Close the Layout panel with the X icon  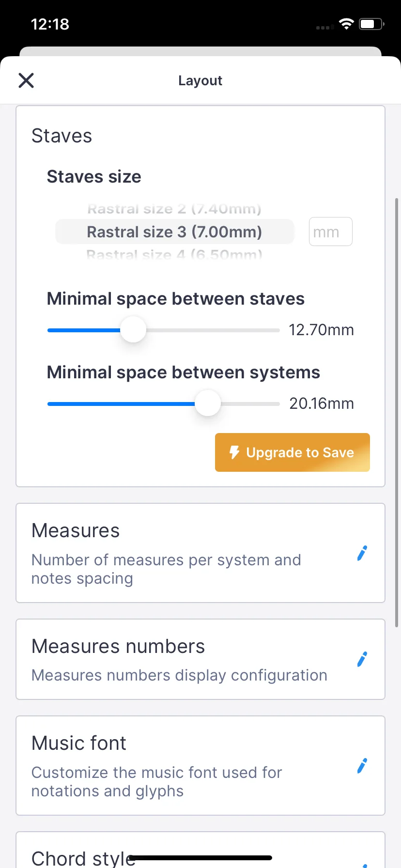click(26, 80)
